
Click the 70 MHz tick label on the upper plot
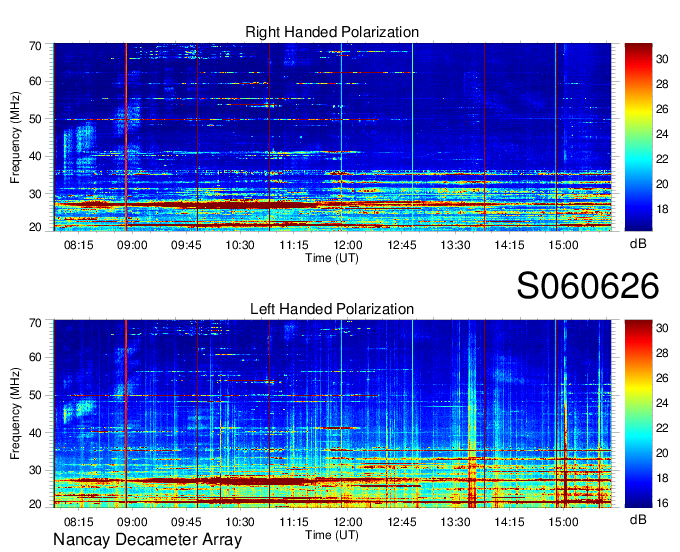point(36,46)
